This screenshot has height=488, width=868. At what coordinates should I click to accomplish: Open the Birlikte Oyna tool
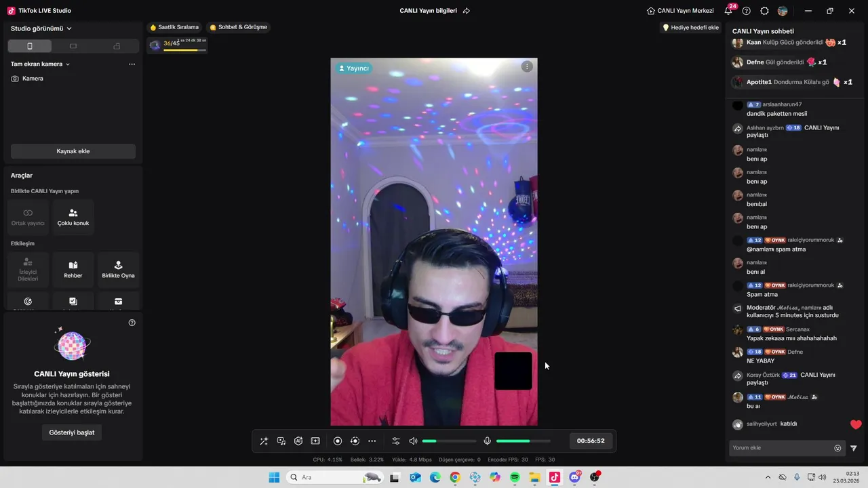(x=118, y=270)
